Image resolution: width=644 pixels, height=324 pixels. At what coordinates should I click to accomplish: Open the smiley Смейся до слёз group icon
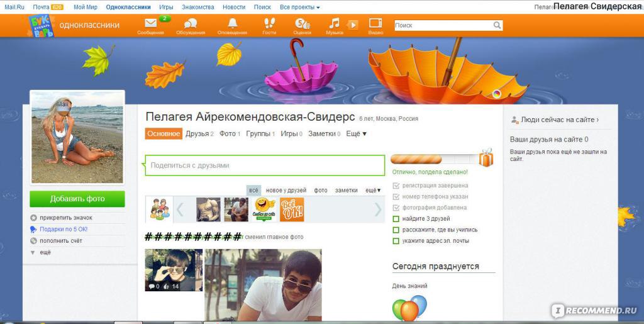pos(264,209)
